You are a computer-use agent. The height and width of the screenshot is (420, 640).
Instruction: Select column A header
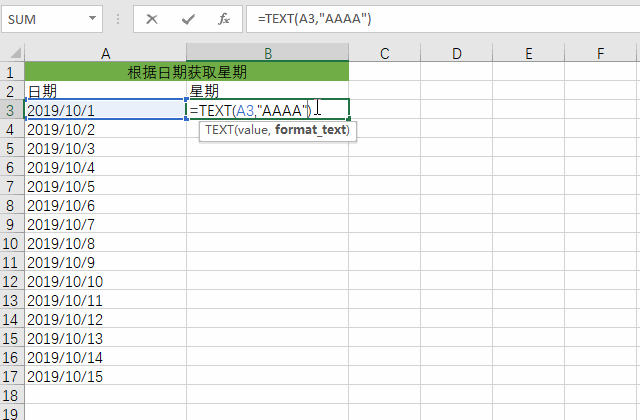click(x=105, y=53)
